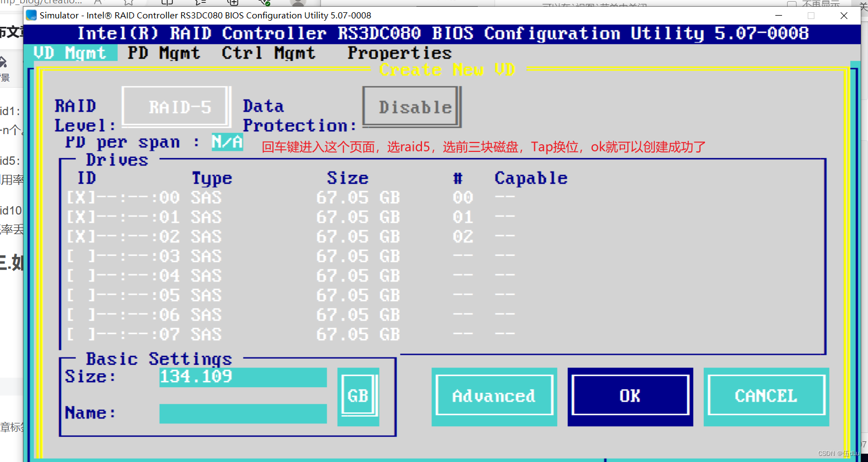Screen dimensions: 868x462
Task: Click the sequence number '02' in # column
Action: 463,237
